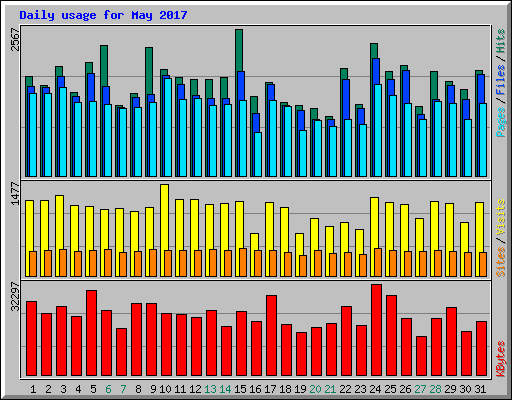The height and width of the screenshot is (400, 512).
Task: Click the yellow Visits legend label
Action: point(501,217)
